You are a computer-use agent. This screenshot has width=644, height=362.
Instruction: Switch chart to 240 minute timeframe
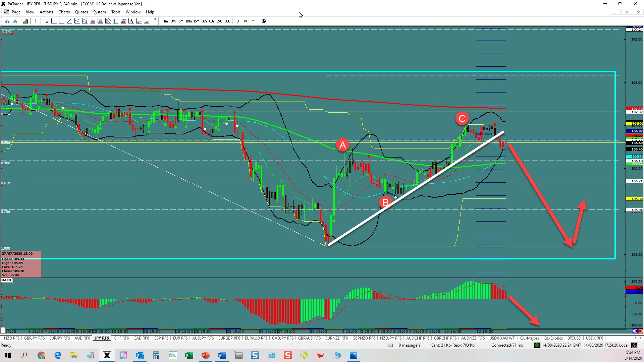click(x=219, y=21)
